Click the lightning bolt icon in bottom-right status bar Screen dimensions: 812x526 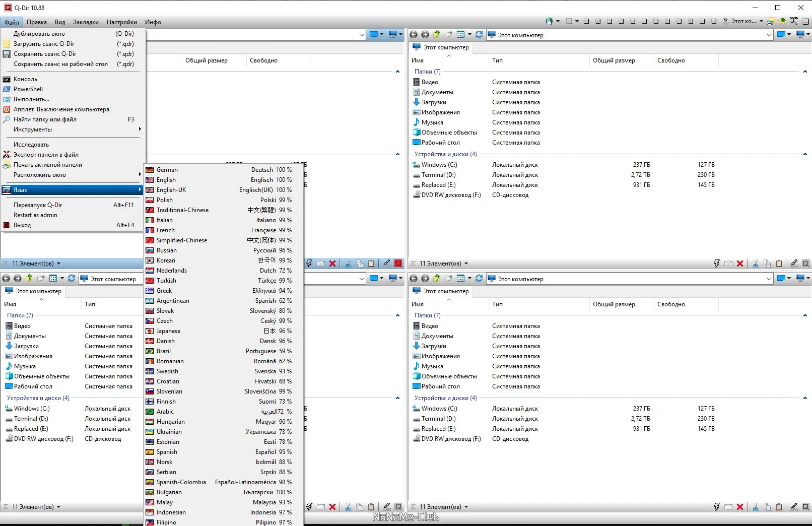click(x=717, y=507)
